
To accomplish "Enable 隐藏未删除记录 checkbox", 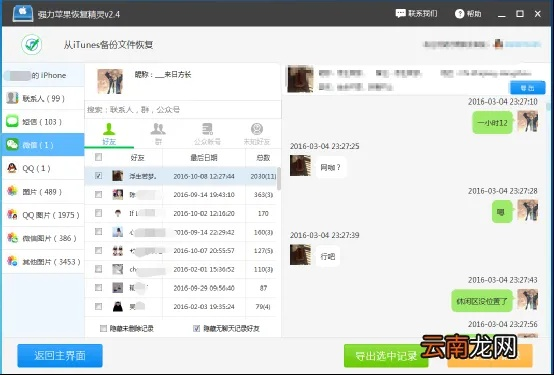I will [103, 328].
